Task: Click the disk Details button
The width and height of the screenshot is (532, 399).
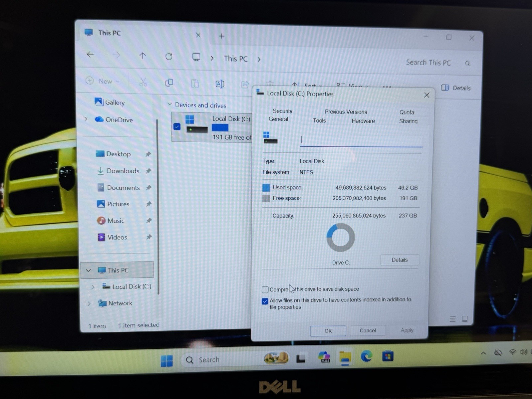Action: [x=399, y=260]
